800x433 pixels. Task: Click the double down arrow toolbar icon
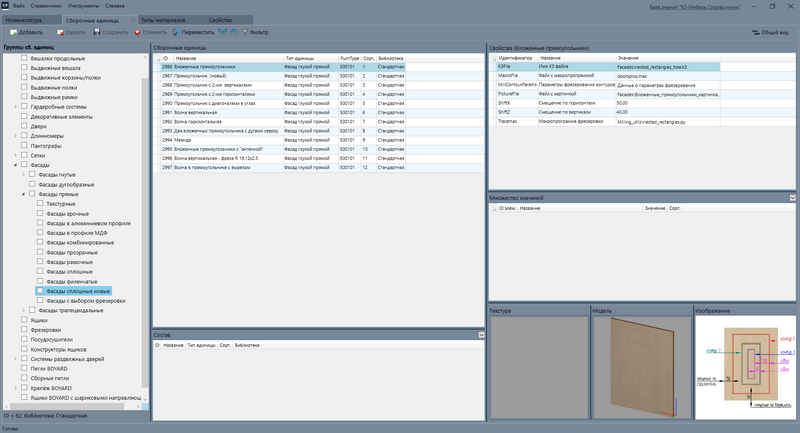click(x=222, y=32)
